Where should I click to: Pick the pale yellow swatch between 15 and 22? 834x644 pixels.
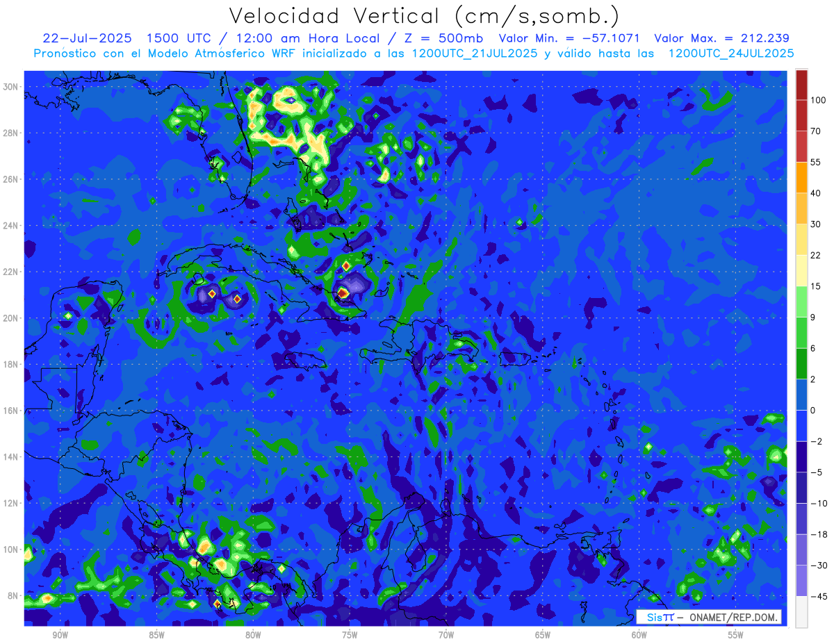click(801, 270)
